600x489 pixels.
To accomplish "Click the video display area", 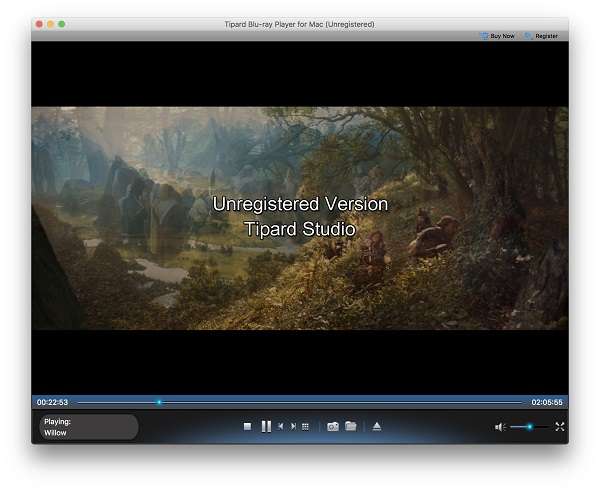I will click(x=300, y=218).
